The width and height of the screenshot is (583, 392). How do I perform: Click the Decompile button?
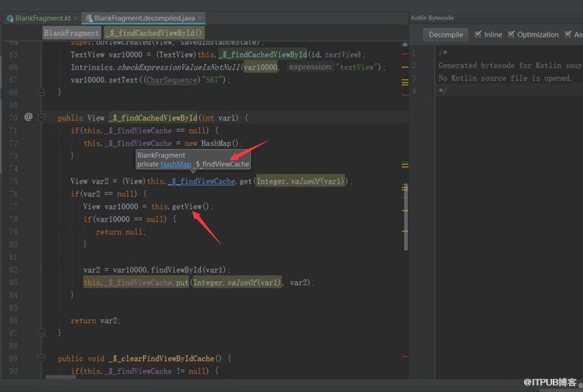point(446,35)
